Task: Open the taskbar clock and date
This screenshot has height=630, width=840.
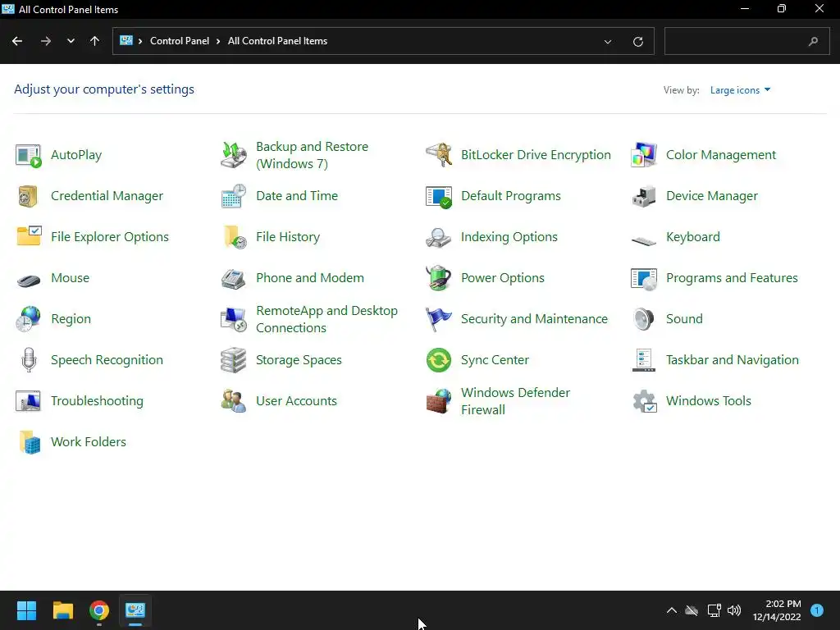Action: (777, 610)
